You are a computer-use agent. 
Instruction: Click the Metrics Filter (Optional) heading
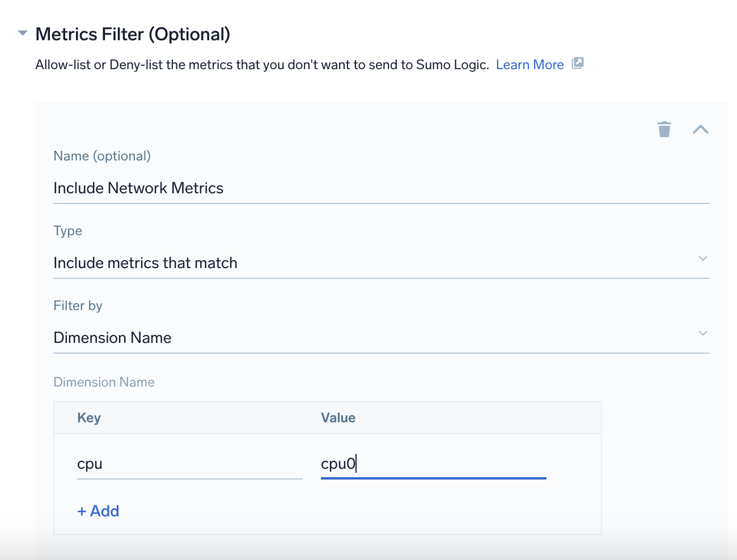tap(133, 35)
